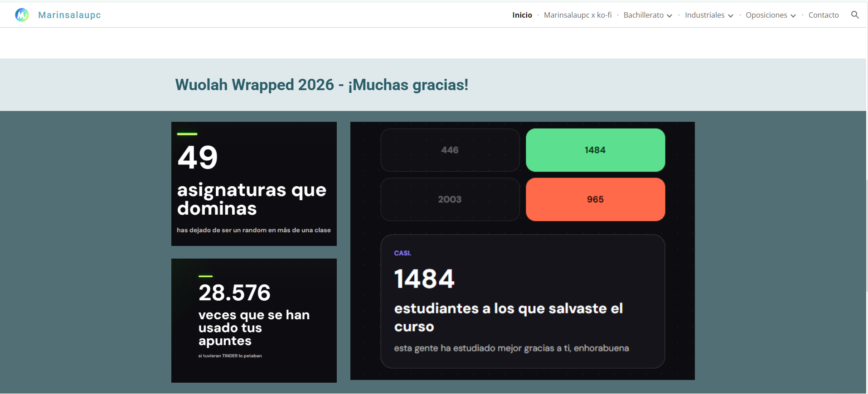Click 'esta gente ha estudiado mejor' caption

click(x=511, y=348)
